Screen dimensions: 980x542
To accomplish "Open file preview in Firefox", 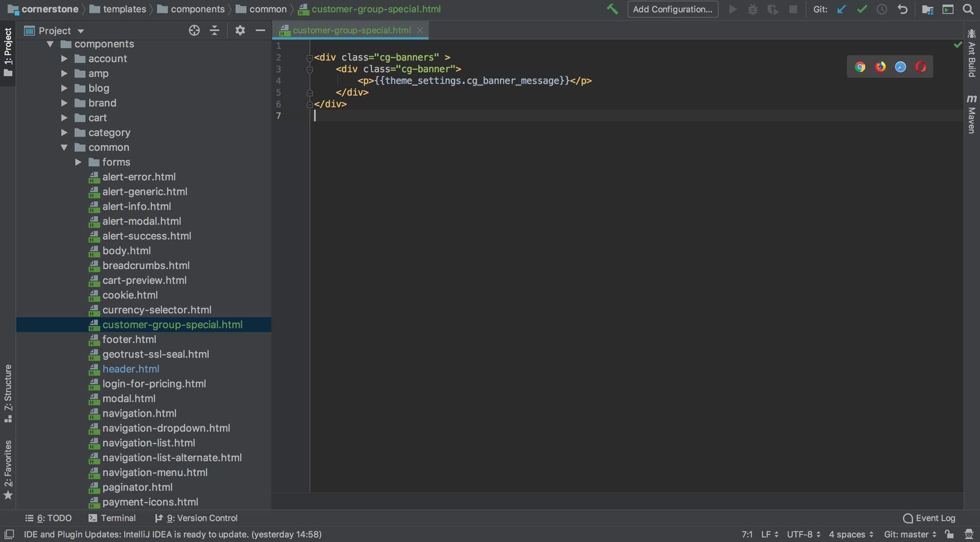I will 880,67.
